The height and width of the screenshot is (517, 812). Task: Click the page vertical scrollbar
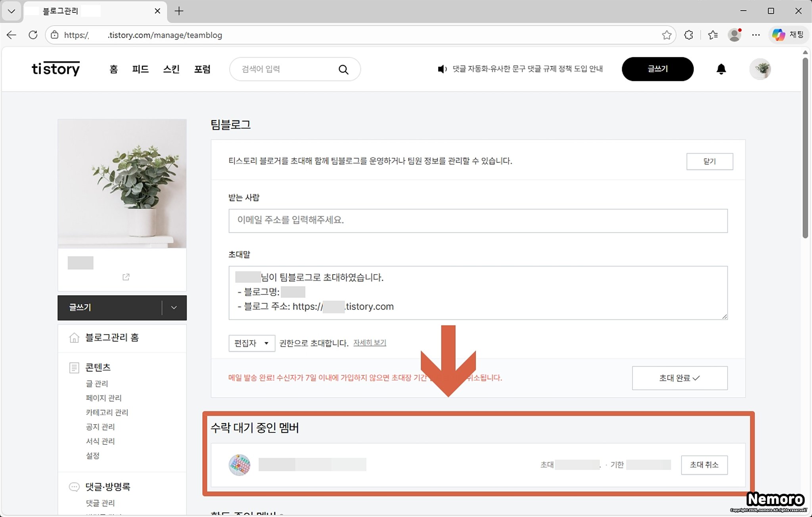[805, 147]
